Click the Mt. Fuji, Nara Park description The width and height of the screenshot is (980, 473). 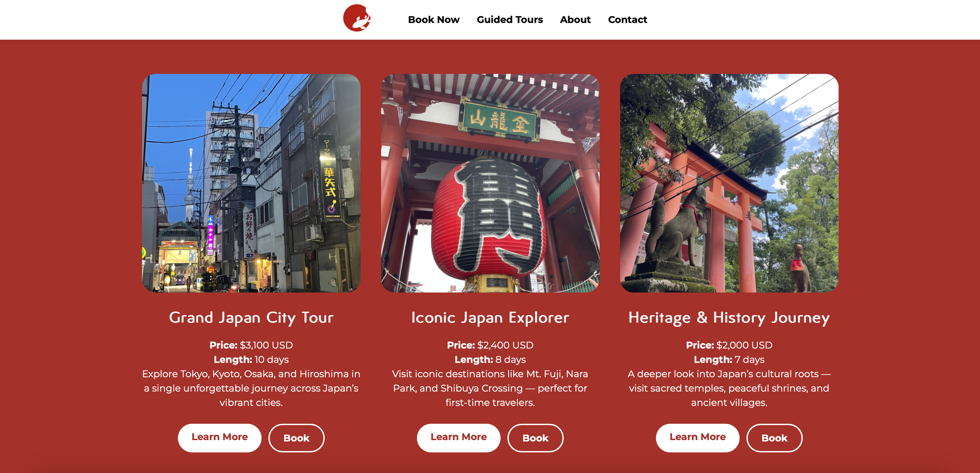(490, 388)
